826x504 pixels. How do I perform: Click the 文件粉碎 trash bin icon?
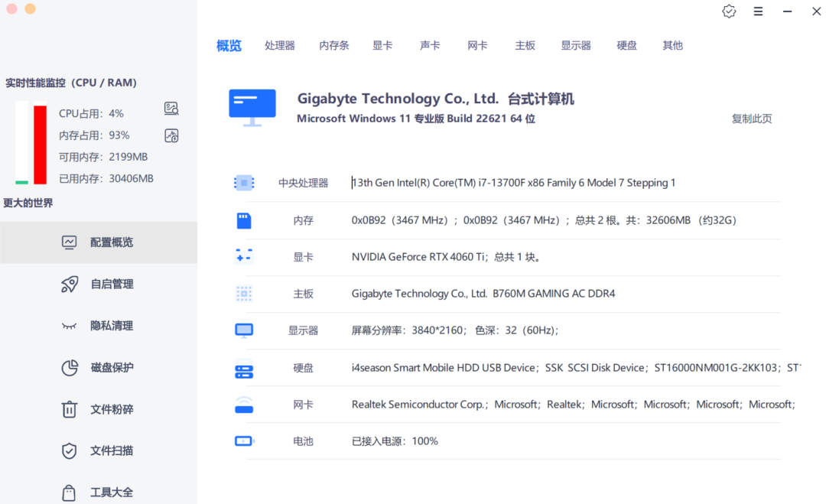pyautogui.click(x=69, y=409)
